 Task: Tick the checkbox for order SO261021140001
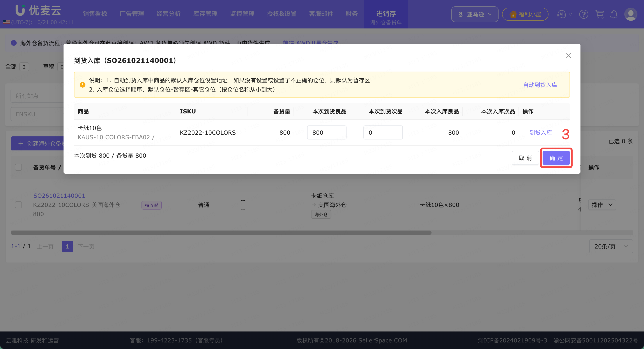pos(18,205)
